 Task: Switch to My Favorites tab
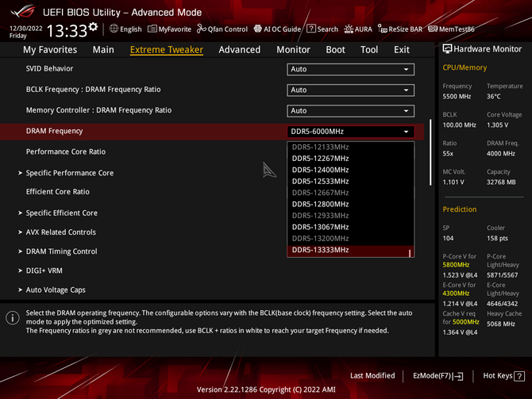pyautogui.click(x=50, y=49)
